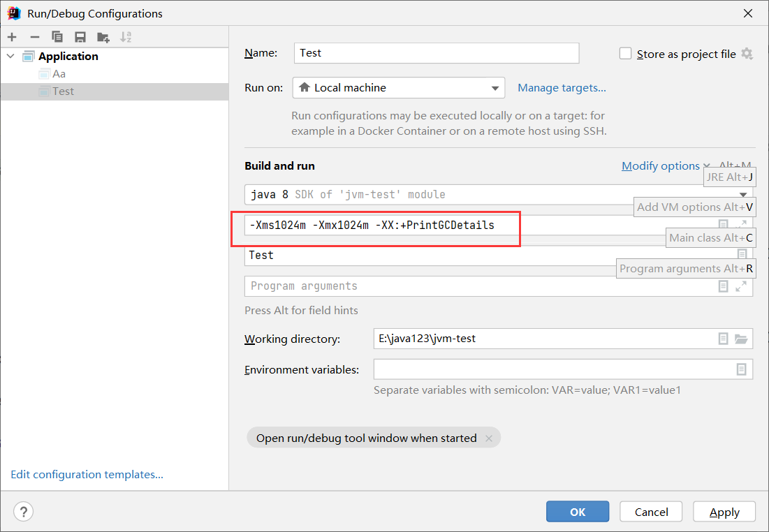Click the Manage targets link

click(562, 88)
